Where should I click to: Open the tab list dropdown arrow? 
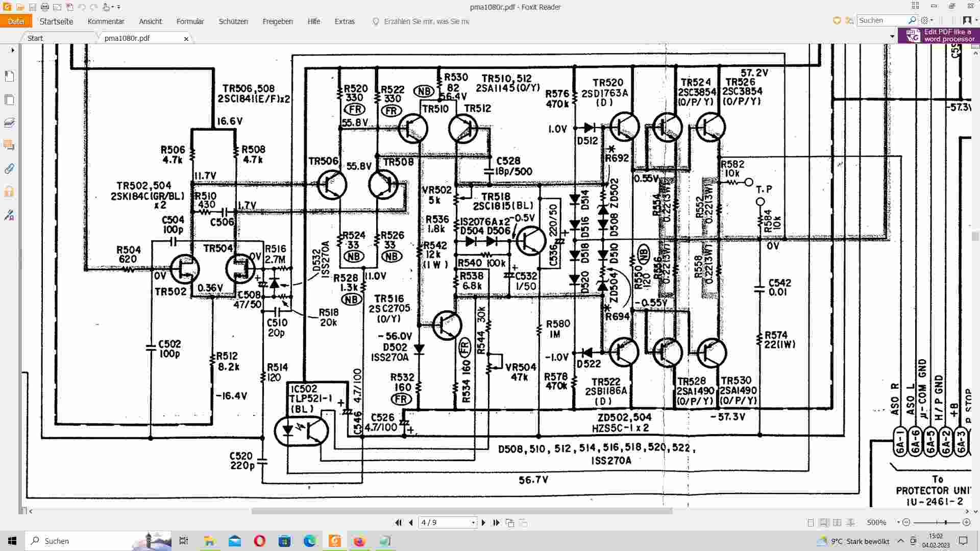point(892,37)
